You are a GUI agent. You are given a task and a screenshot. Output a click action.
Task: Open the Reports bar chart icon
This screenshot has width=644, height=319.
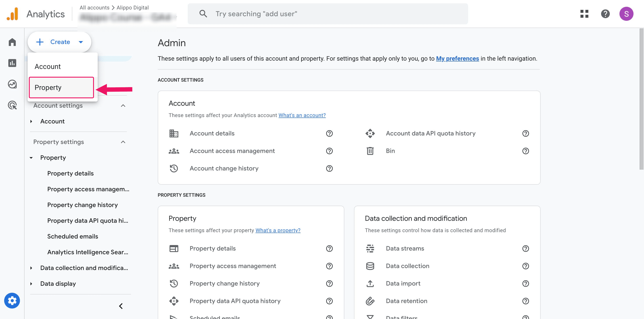click(12, 63)
